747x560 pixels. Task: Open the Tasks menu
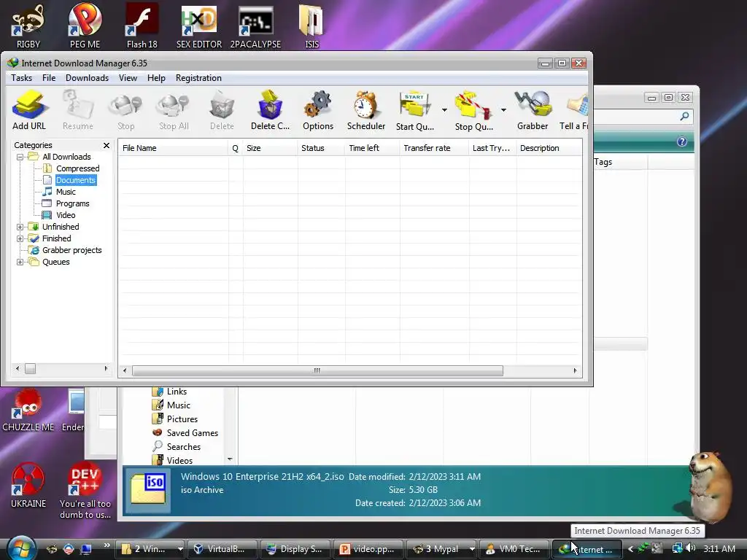(21, 77)
